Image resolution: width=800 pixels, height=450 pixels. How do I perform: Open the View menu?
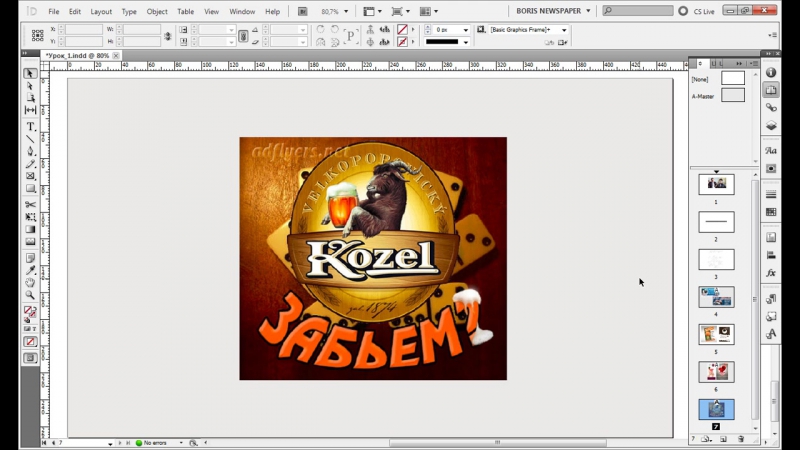pos(211,11)
